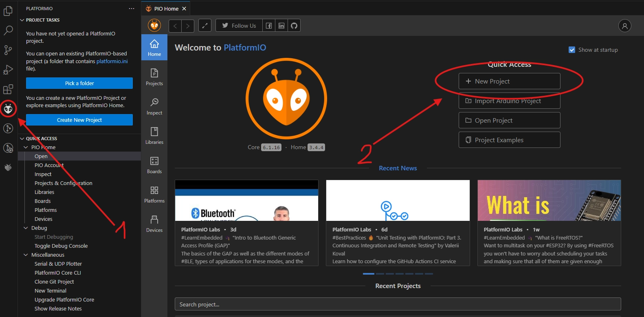Collapse the Debug tree group

(x=26, y=228)
